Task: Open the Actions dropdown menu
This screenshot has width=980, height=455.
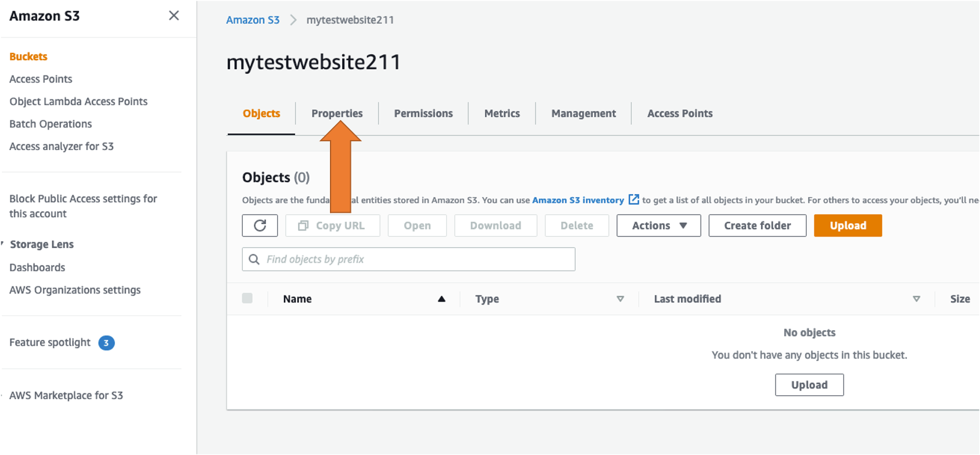Action: (659, 225)
